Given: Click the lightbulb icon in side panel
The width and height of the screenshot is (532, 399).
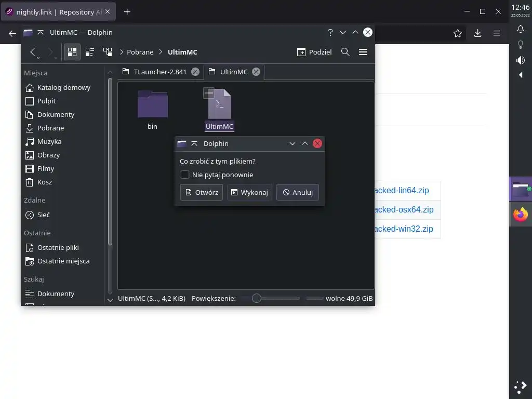Looking at the screenshot, I should (521, 45).
